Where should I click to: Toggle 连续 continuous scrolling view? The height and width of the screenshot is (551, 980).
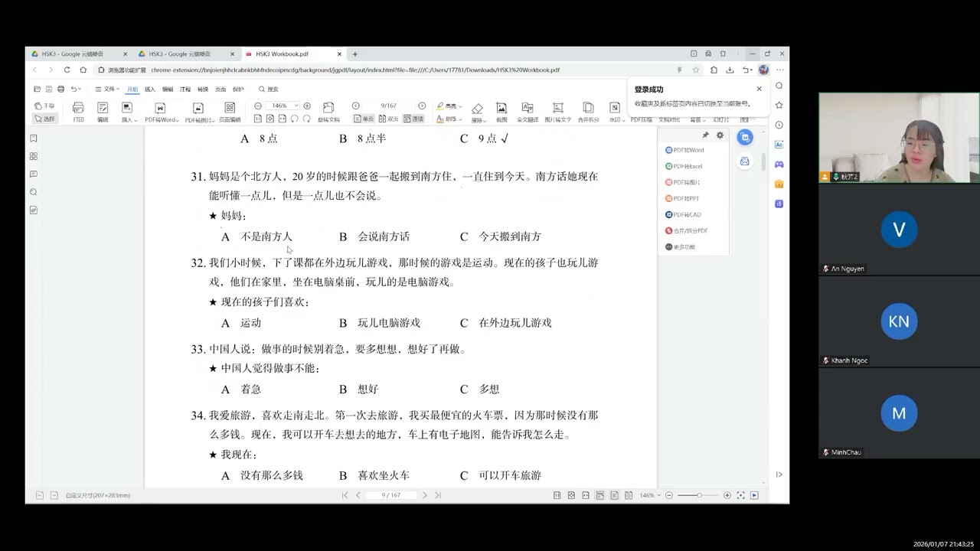coord(414,119)
